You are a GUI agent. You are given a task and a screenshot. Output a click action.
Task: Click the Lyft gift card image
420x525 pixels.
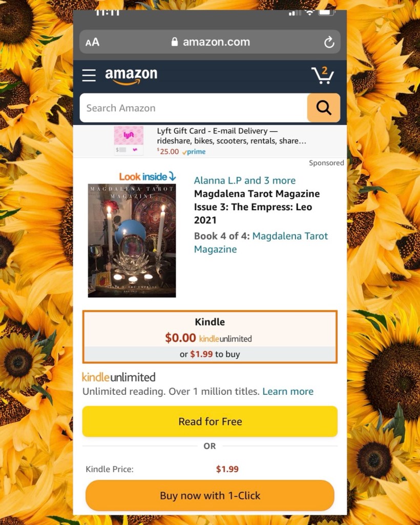(129, 140)
